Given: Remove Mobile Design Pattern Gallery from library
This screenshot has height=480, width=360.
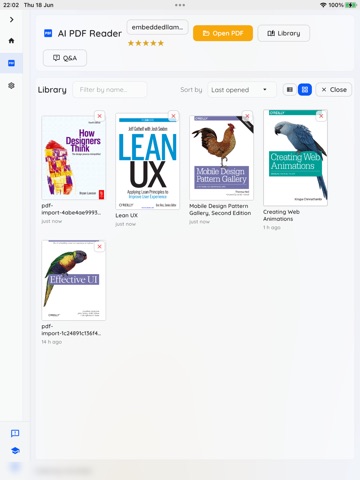Looking at the screenshot, I should [x=247, y=116].
